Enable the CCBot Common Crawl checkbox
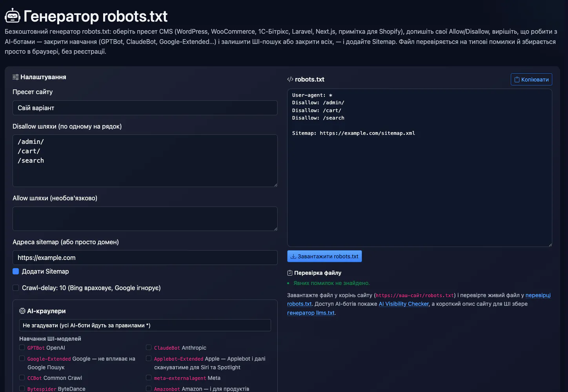This screenshot has width=568, height=392. 22,377
